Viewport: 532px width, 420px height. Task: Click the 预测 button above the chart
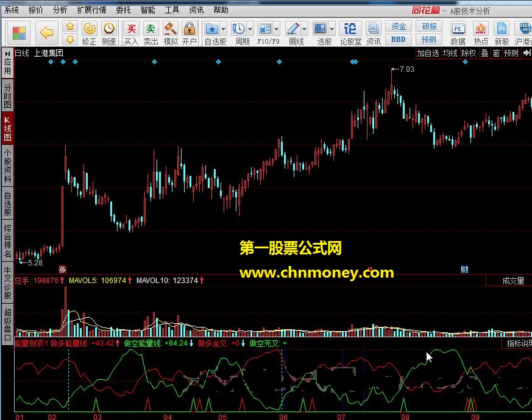click(x=511, y=53)
